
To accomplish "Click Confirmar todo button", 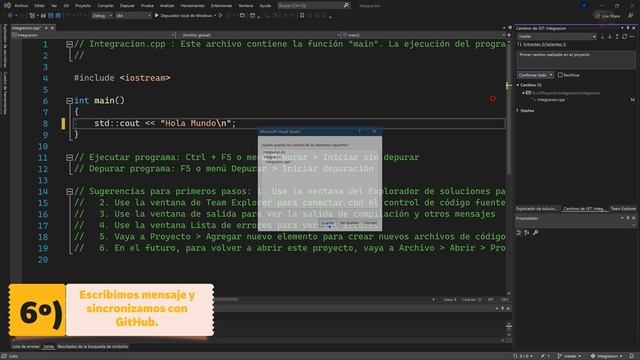I will 532,75.
